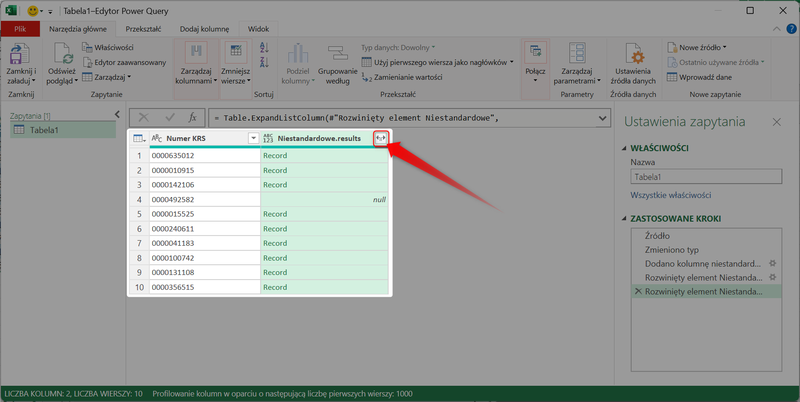
Task: Click the Zamknij i załaduj icon
Action: point(19,54)
